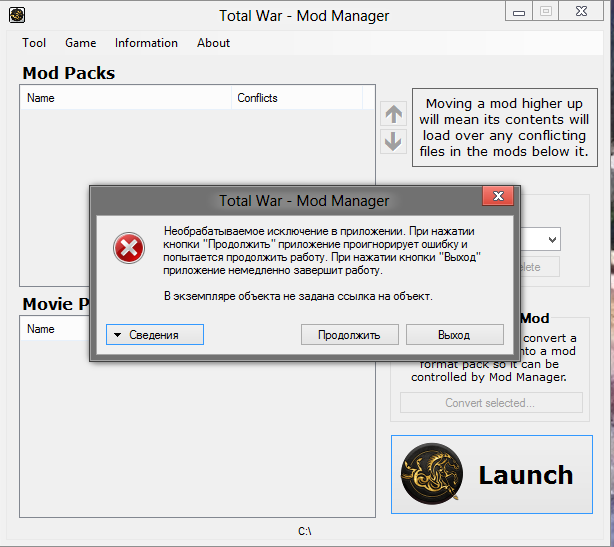Click the golden dragon emblem on Launch
The width and height of the screenshot is (614, 547).
432,473
